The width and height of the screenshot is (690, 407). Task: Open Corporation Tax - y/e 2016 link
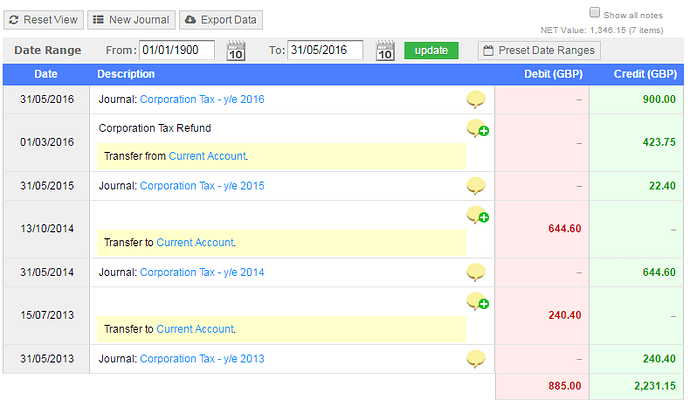[202, 100]
